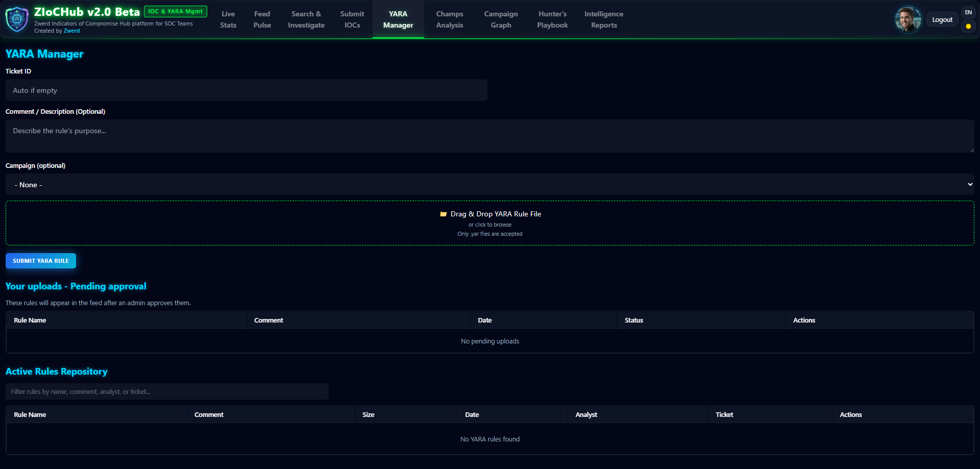Go to the Feed Pulse tab
Viewport: 980px width, 469px height.
262,19
